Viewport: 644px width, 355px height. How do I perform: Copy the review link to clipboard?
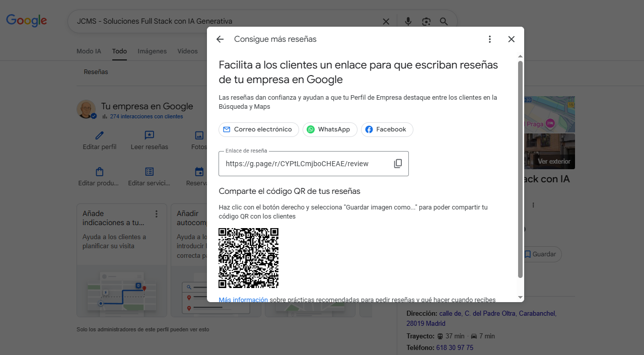(398, 164)
